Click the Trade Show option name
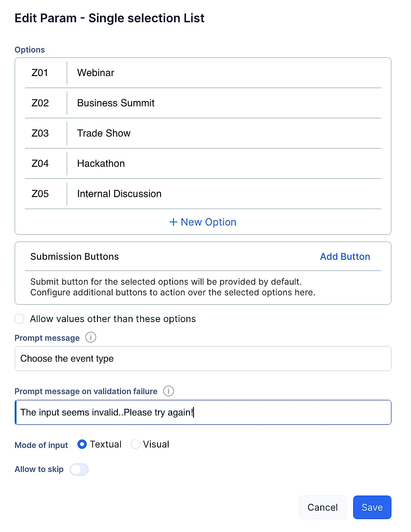This screenshot has width=411, height=532. (104, 133)
